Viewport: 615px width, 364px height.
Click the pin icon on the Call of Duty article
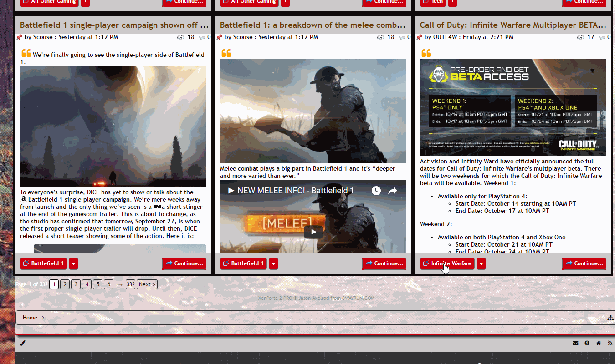[419, 37]
